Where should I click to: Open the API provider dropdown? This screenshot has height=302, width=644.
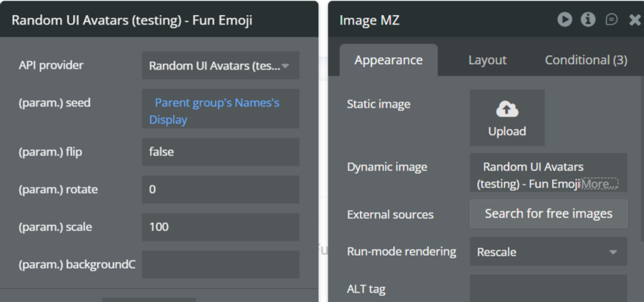click(220, 66)
